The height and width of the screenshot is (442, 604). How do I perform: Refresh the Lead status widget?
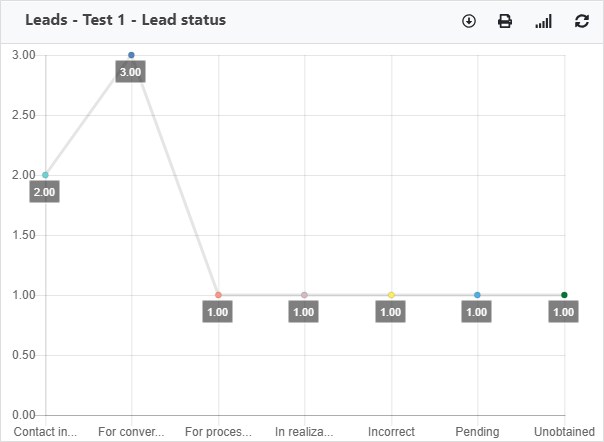tap(582, 21)
